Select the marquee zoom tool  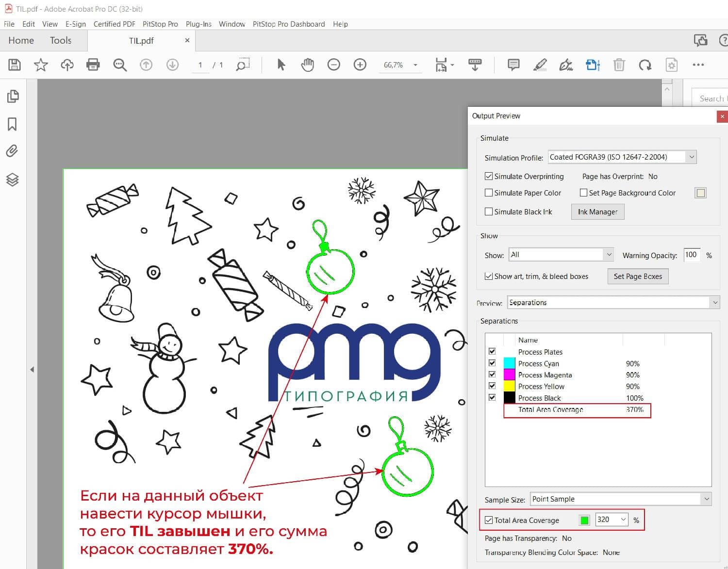242,65
